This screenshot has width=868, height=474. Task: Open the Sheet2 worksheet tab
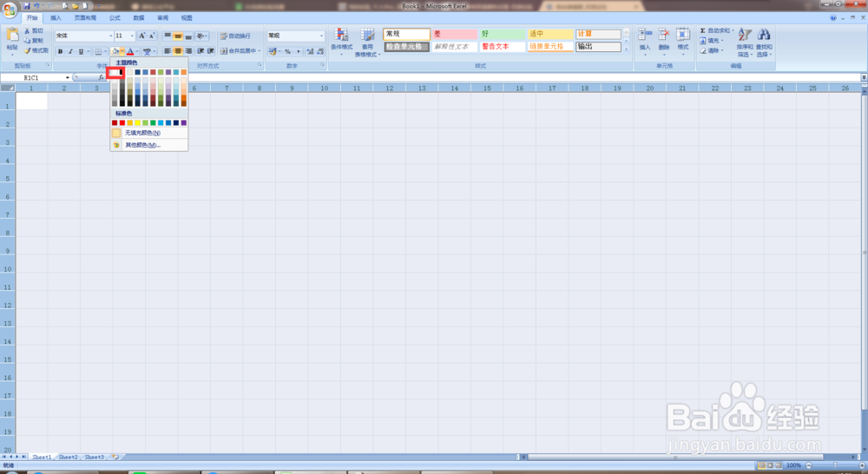point(68,457)
